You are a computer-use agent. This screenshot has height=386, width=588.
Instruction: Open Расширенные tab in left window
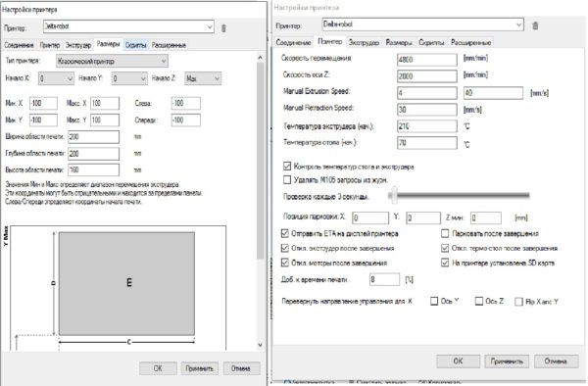click(169, 45)
